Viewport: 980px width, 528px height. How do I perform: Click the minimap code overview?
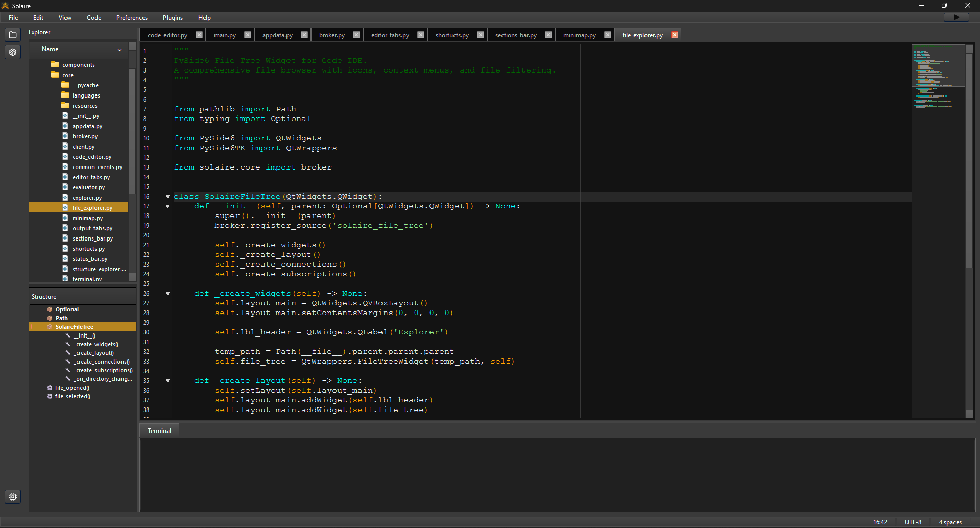click(938, 231)
